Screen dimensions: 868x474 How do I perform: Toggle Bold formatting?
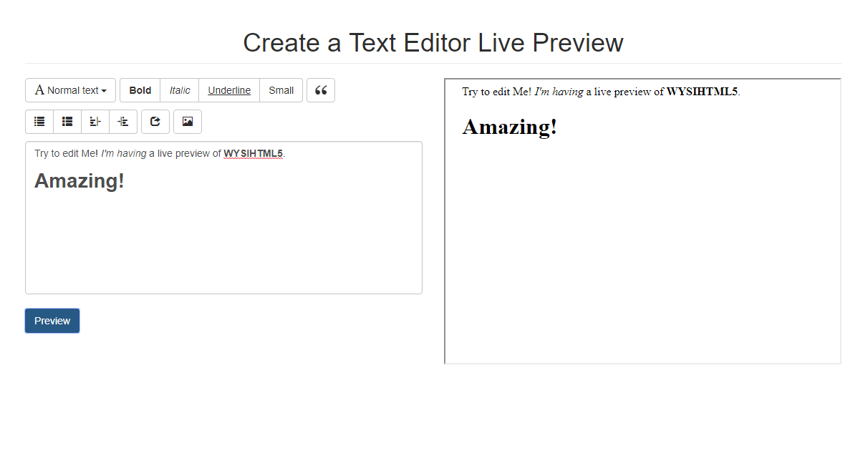point(140,90)
